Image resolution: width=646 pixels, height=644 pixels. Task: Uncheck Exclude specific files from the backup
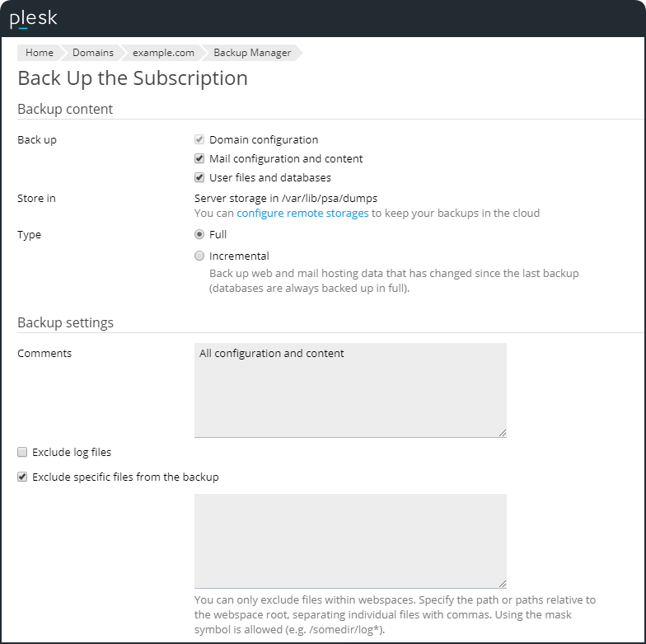point(22,477)
